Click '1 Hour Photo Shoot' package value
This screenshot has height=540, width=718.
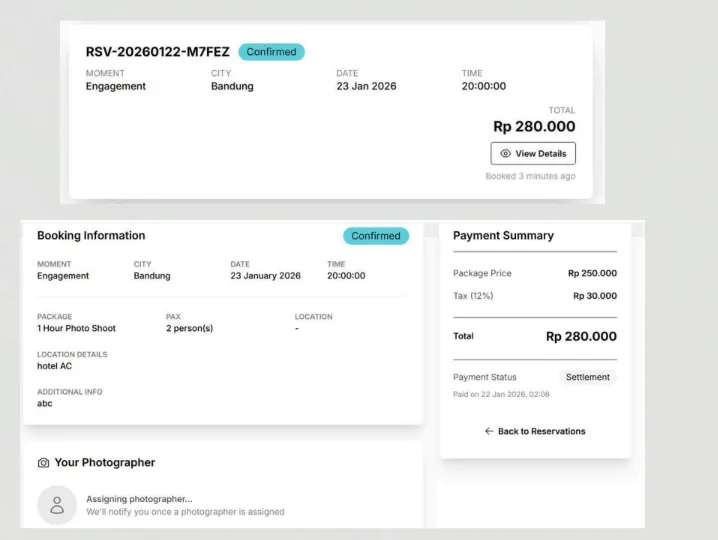76,328
